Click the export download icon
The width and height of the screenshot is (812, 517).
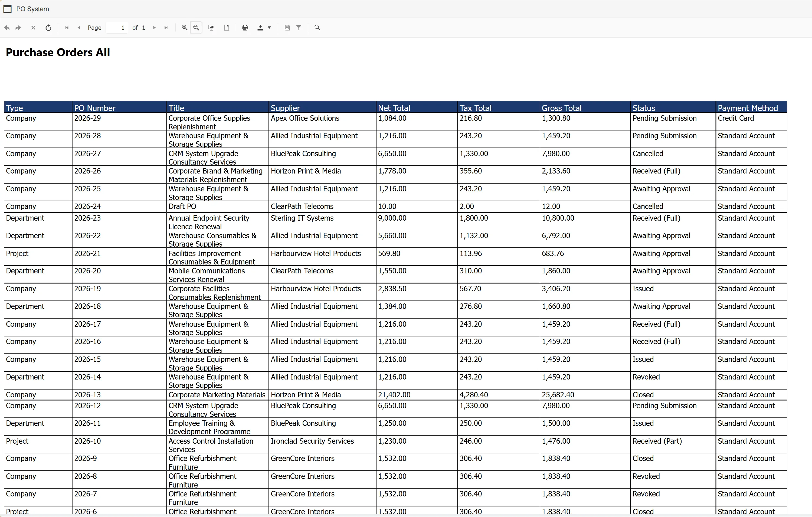(x=260, y=28)
